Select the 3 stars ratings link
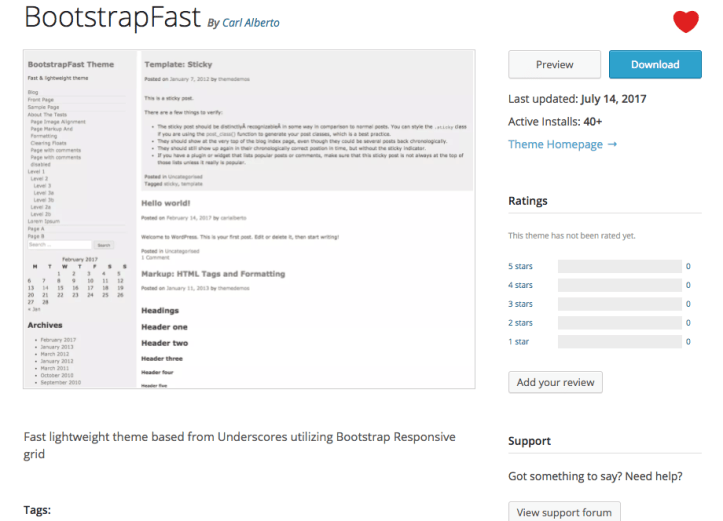 coord(521,304)
